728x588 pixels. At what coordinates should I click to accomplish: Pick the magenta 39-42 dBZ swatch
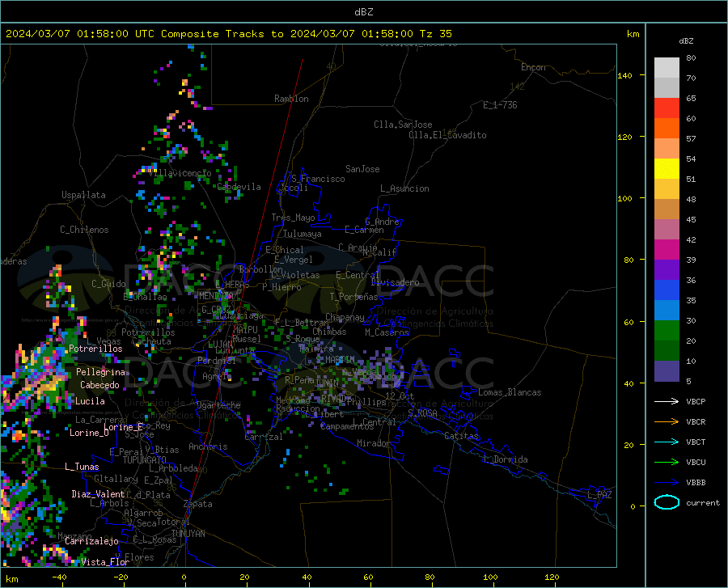667,250
